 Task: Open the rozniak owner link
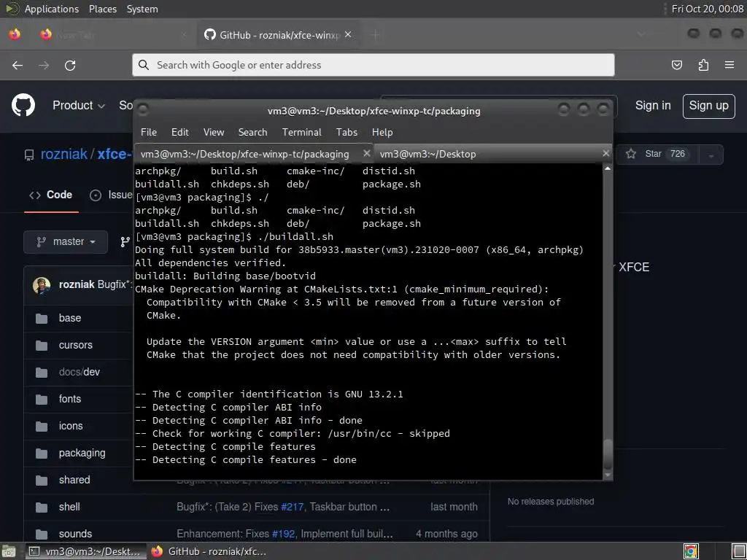pos(64,155)
